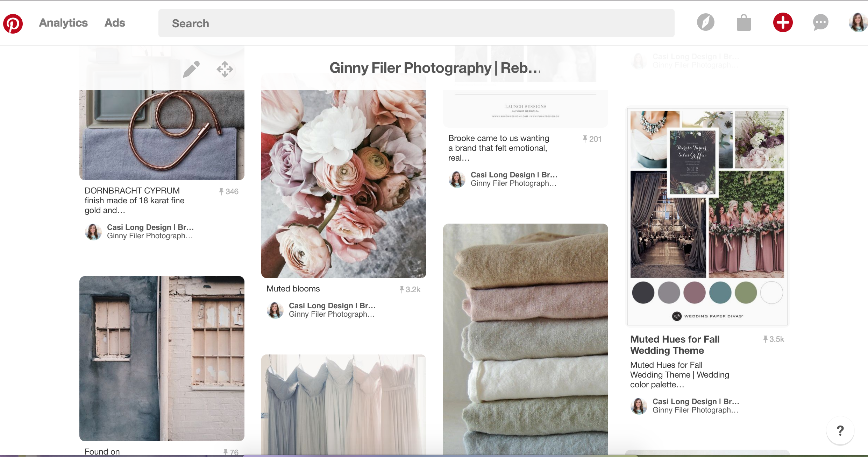868x457 pixels.
Task: Click the teal color circle in wedding palette
Action: (720, 293)
